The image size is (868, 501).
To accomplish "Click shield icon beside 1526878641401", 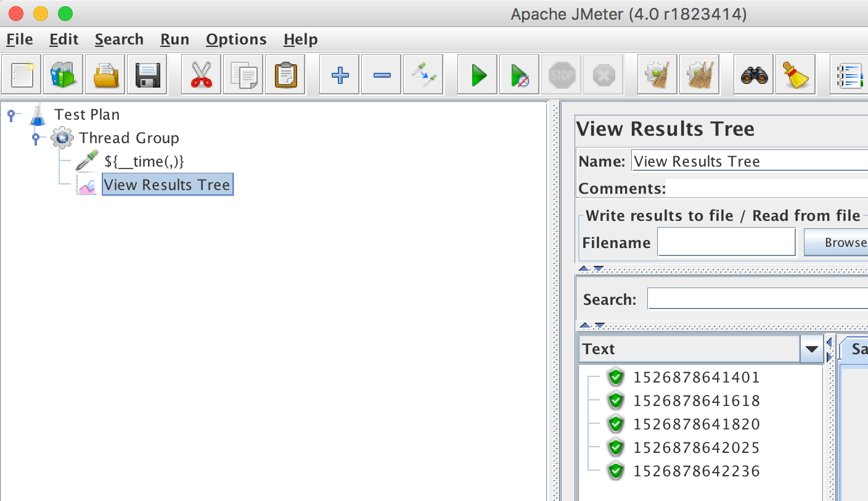I will pyautogui.click(x=615, y=377).
